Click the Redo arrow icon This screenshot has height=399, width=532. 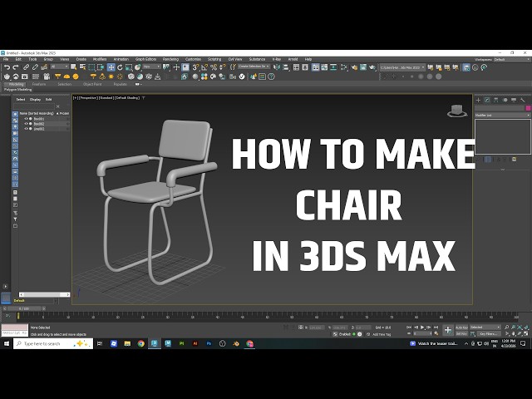15,67
